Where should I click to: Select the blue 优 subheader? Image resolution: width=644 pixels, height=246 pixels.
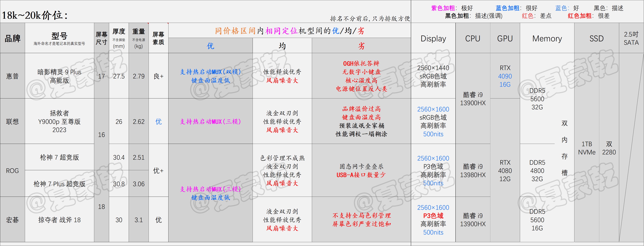tap(210, 46)
